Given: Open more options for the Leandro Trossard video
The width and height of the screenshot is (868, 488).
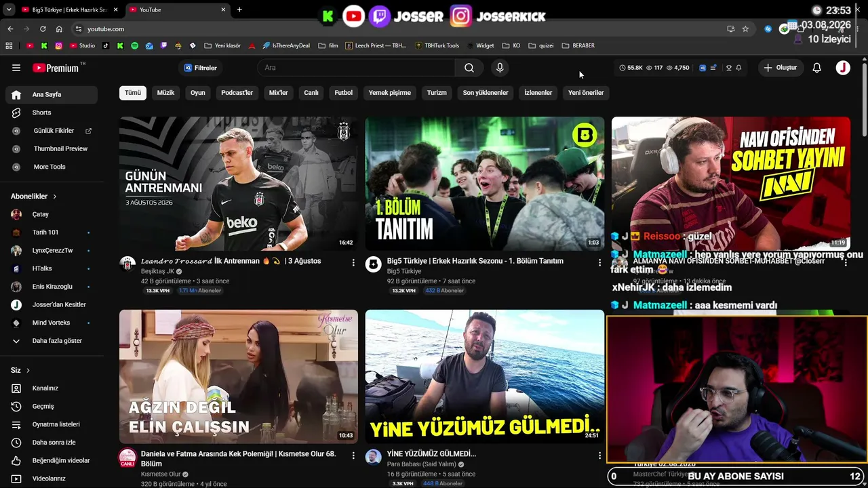Looking at the screenshot, I should 353,262.
